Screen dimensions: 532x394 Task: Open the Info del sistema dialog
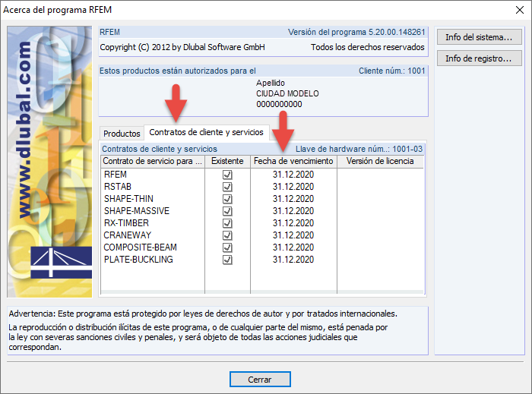[479, 37]
